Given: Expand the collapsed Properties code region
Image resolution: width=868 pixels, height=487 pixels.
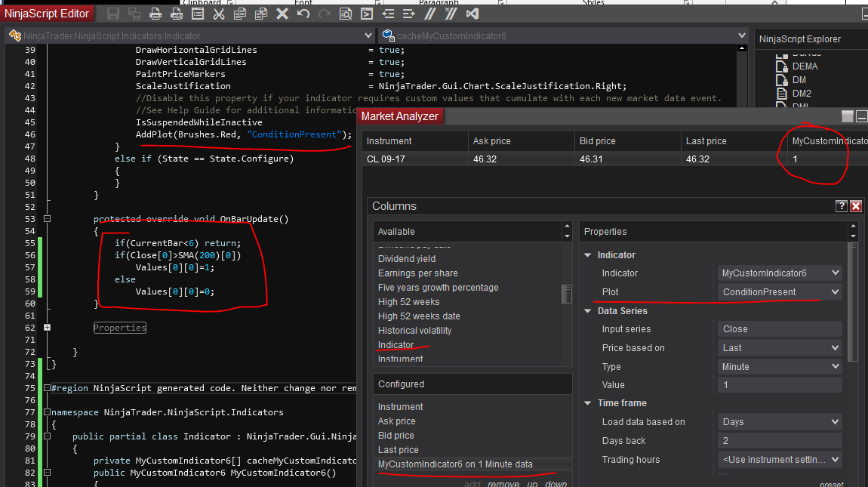Looking at the screenshot, I should (x=48, y=328).
